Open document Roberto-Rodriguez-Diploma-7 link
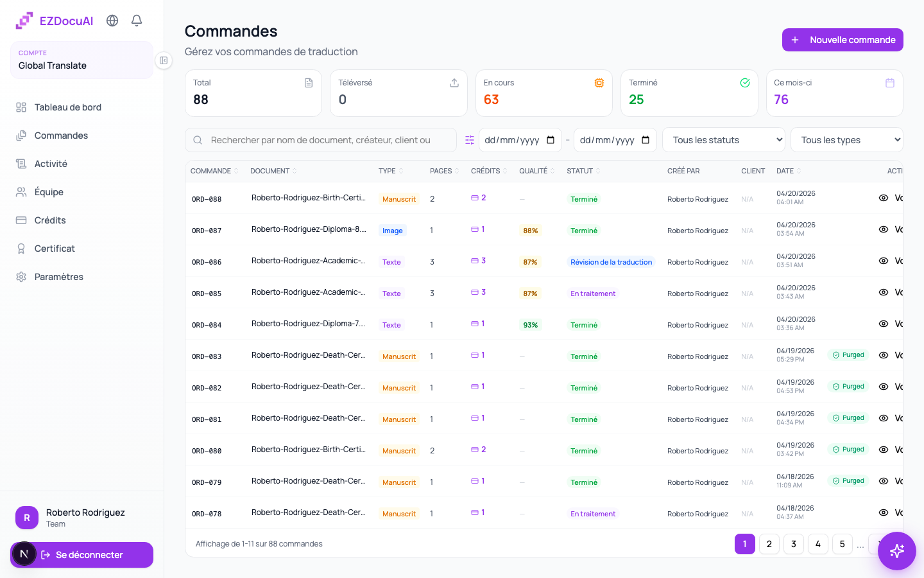Screen dimensions: 924x578 tap(309, 324)
